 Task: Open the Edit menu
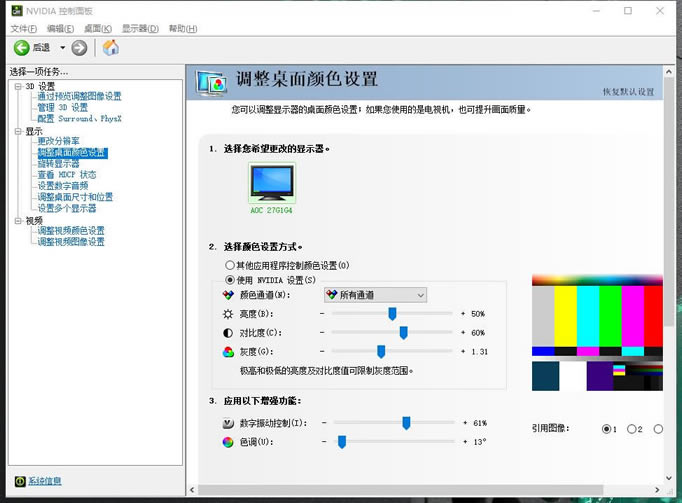(x=60, y=29)
